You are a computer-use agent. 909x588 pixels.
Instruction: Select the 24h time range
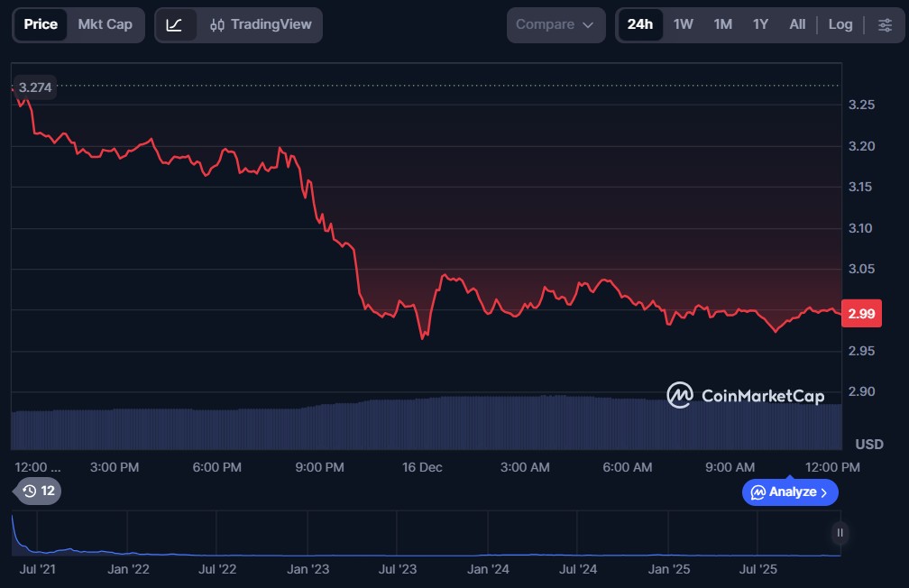pos(639,25)
